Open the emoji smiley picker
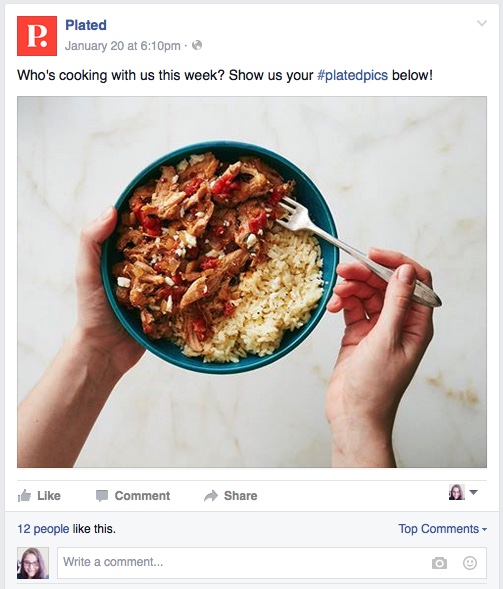 [470, 563]
